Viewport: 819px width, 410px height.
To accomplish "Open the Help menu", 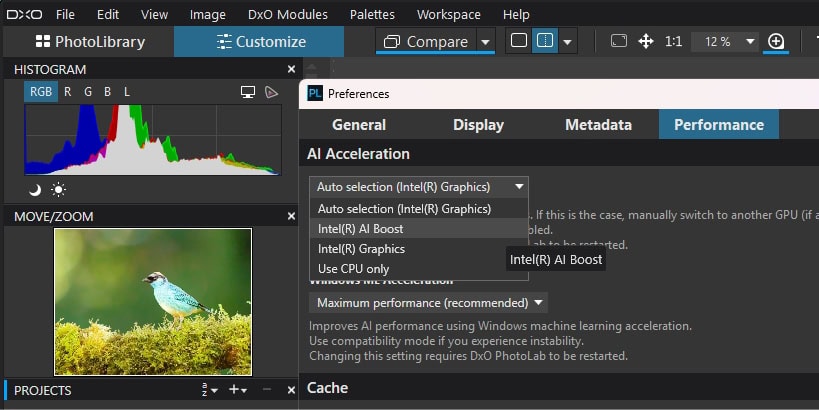I will 516,14.
